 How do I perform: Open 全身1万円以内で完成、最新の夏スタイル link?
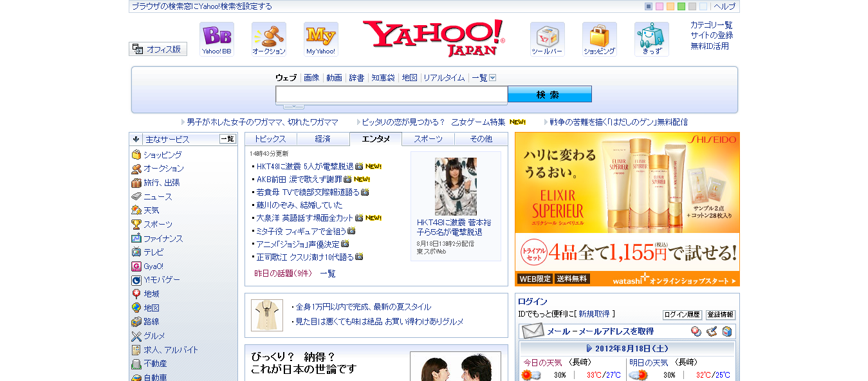(x=364, y=307)
